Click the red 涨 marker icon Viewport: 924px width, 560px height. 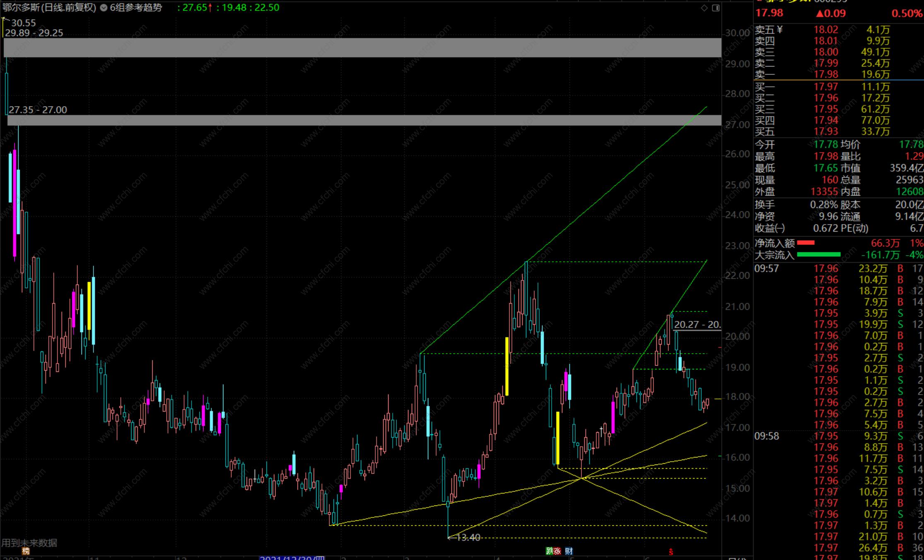coord(557,551)
